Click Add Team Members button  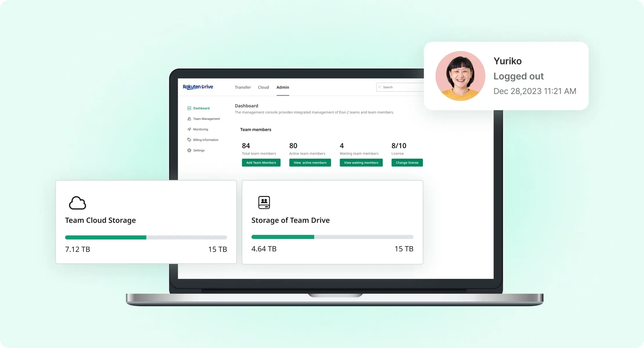click(x=261, y=162)
